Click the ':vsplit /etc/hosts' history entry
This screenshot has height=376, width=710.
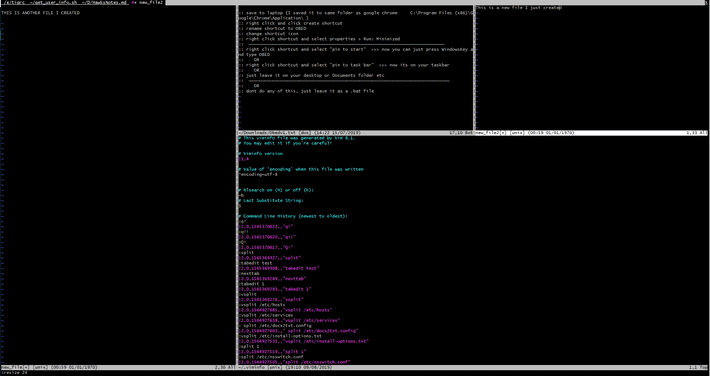262,305
